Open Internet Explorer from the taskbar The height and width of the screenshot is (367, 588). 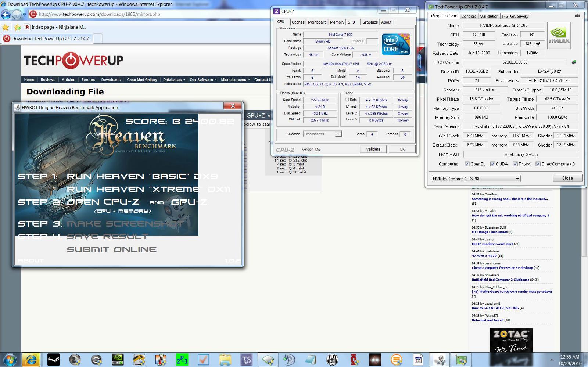pos(31,360)
